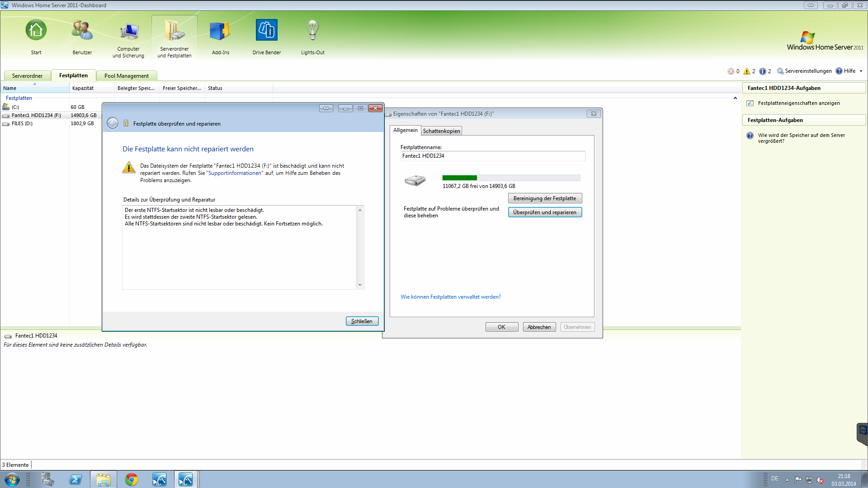868x488 pixels.
Task: Open Festplatteneigenschaften anzeigen task link
Action: (799, 103)
